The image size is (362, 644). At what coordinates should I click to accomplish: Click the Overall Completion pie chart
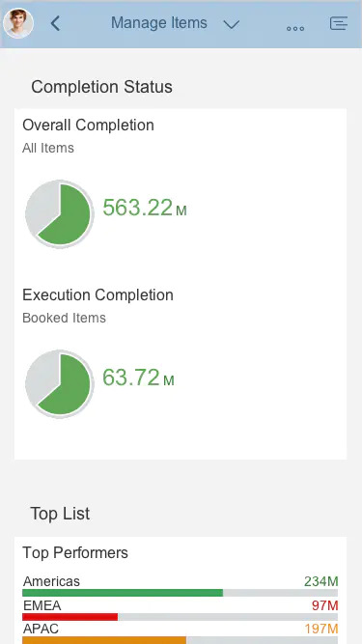pyautogui.click(x=60, y=213)
